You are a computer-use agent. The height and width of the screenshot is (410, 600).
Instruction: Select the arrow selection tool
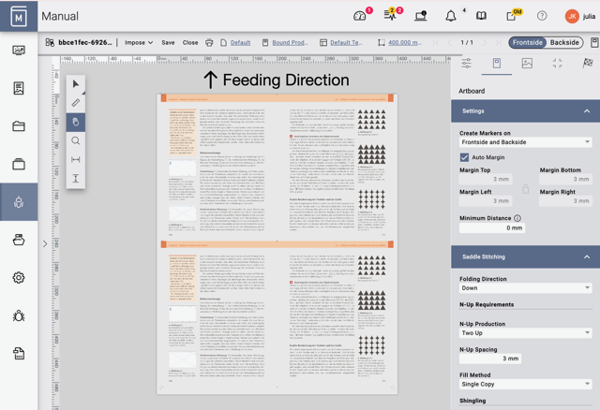click(x=76, y=84)
